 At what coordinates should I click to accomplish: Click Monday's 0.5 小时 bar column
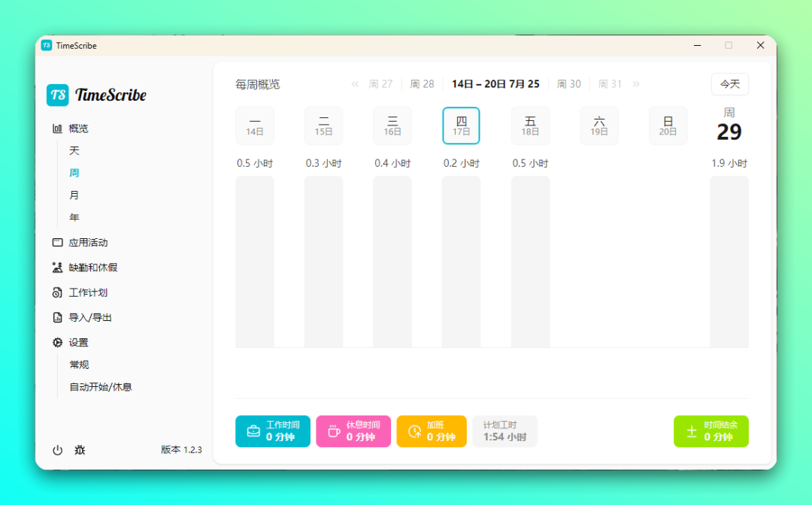(x=255, y=262)
